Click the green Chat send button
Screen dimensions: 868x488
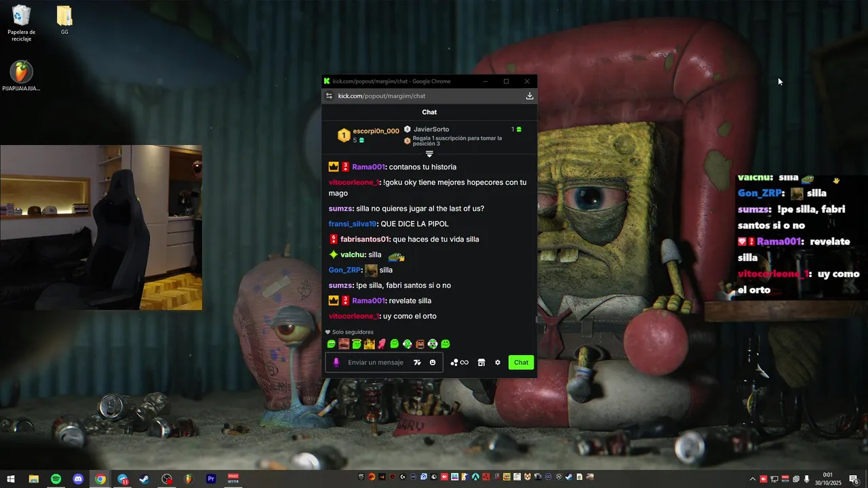pos(521,363)
